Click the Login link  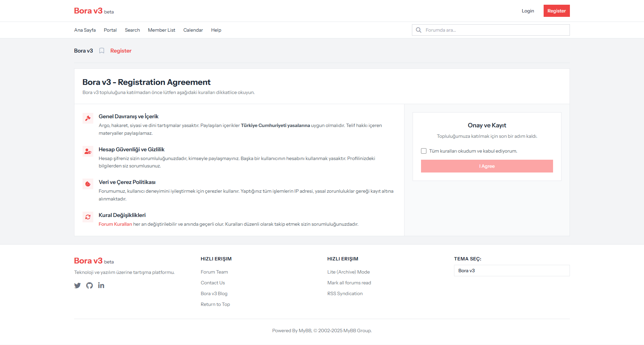pyautogui.click(x=528, y=11)
